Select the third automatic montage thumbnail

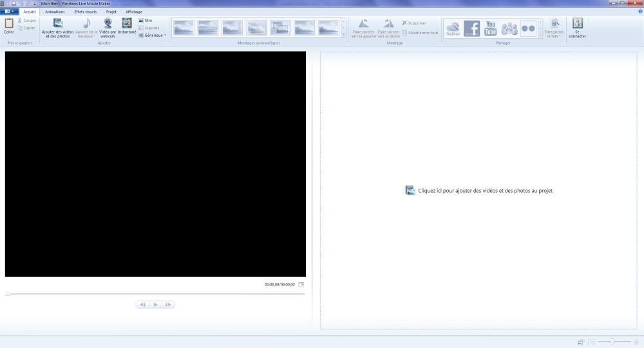232,28
